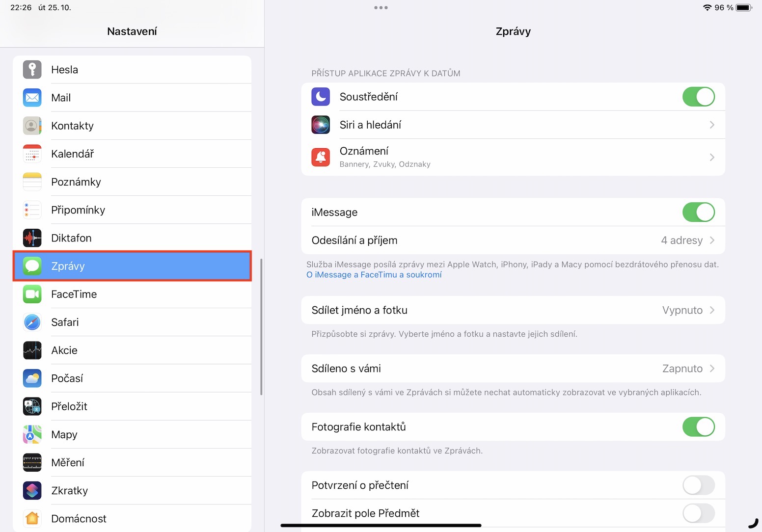Viewport: 762px width, 532px height.
Task: Enable the Potvrzení o přečtení switch
Action: coord(699,485)
